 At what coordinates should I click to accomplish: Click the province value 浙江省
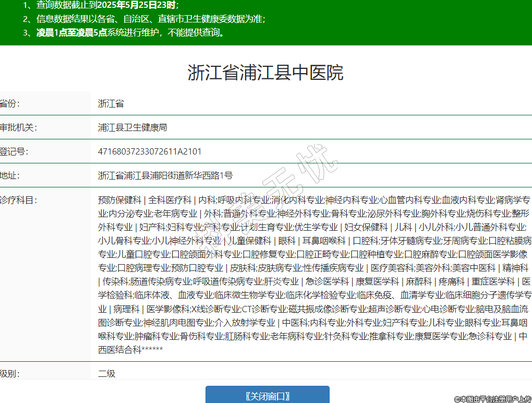[x=111, y=103]
